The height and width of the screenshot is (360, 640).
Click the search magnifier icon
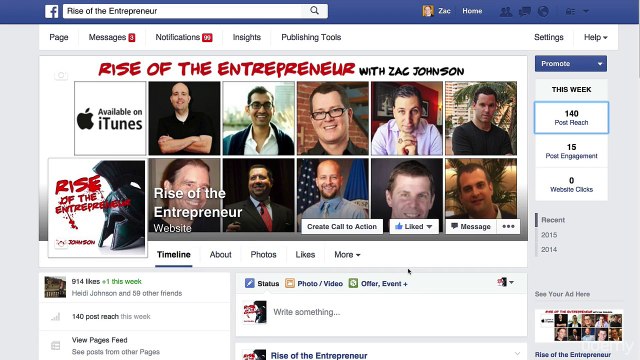tap(314, 11)
